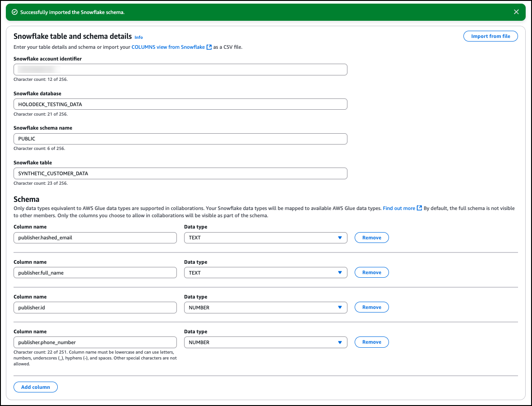Image resolution: width=532 pixels, height=406 pixels.
Task: Open COLUMNS view from Snowflake link
Action: point(168,47)
